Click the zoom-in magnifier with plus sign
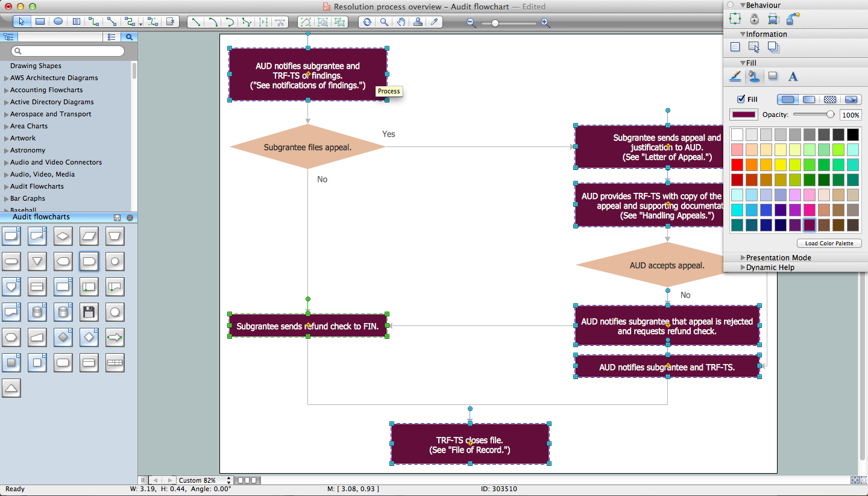The height and width of the screenshot is (496, 868). point(545,23)
